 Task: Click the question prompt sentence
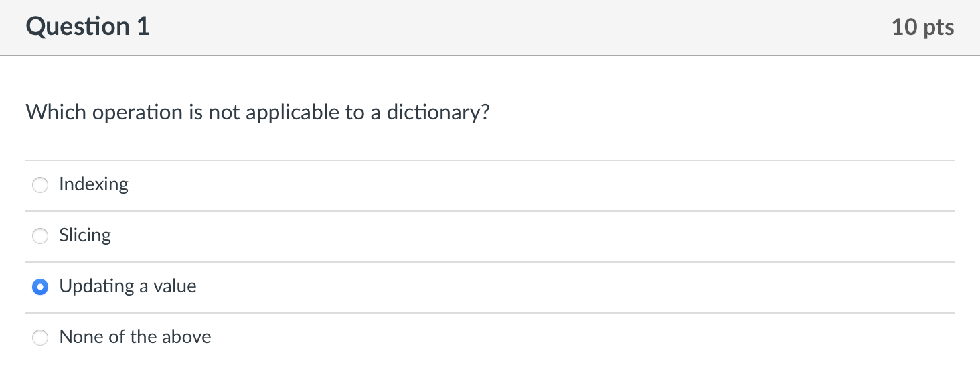pos(258,112)
